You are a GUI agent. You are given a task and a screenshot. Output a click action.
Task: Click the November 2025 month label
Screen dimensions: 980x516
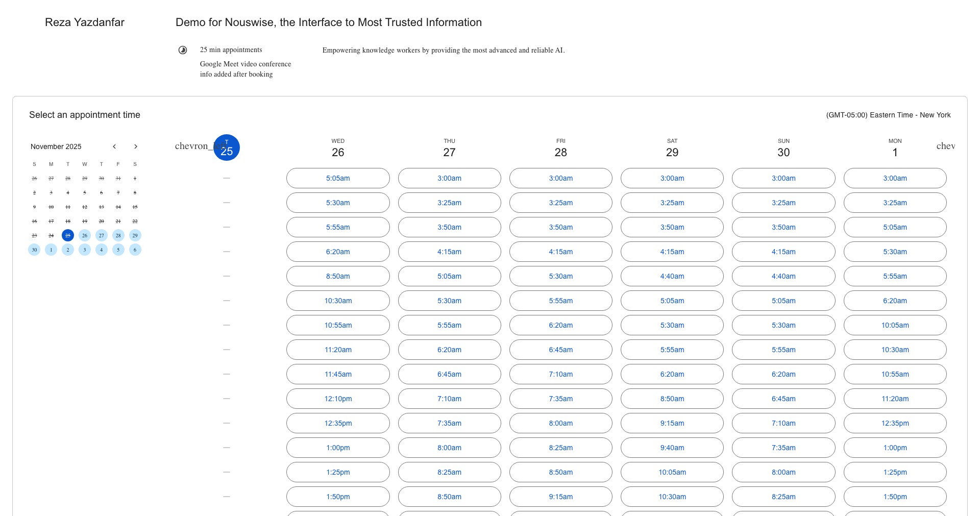pyautogui.click(x=56, y=146)
